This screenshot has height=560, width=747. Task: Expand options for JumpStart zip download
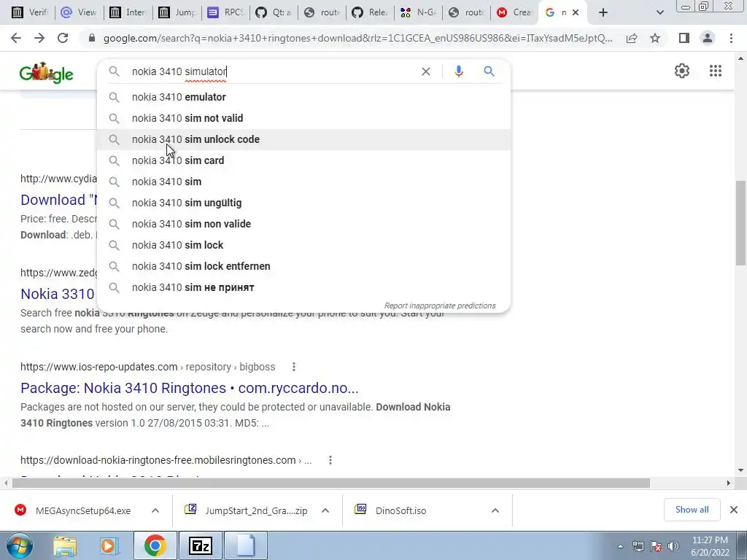325,510
